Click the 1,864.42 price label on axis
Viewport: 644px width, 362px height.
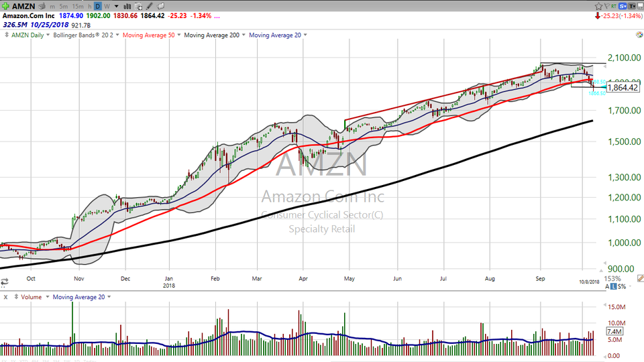(622, 87)
